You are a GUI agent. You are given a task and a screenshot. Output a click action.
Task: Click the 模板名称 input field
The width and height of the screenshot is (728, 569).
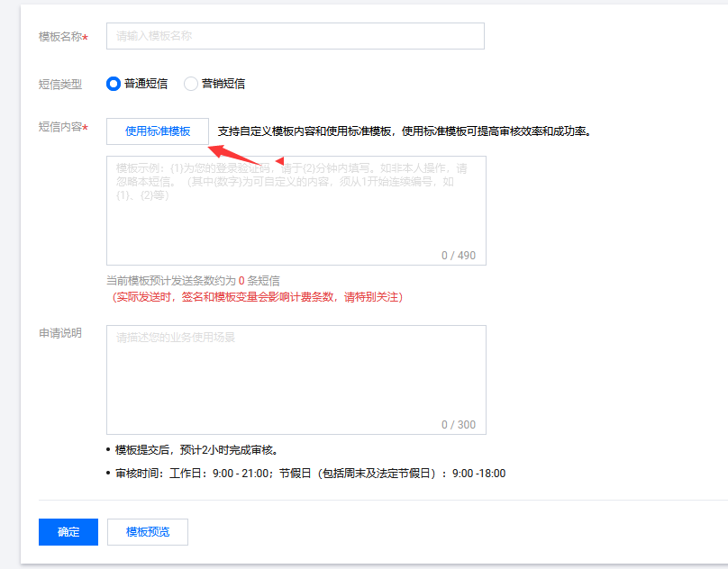tap(296, 36)
